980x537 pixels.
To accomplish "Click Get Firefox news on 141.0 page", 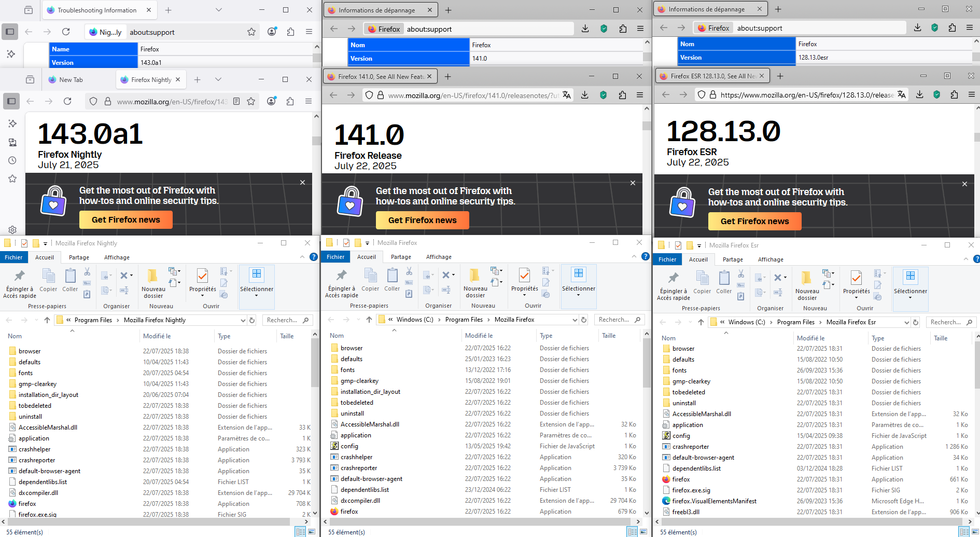I will click(x=422, y=220).
